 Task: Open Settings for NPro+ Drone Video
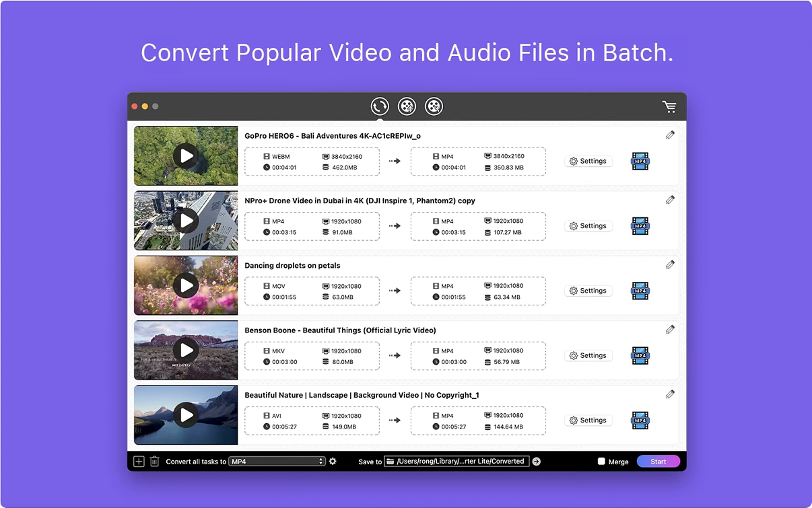click(x=588, y=226)
